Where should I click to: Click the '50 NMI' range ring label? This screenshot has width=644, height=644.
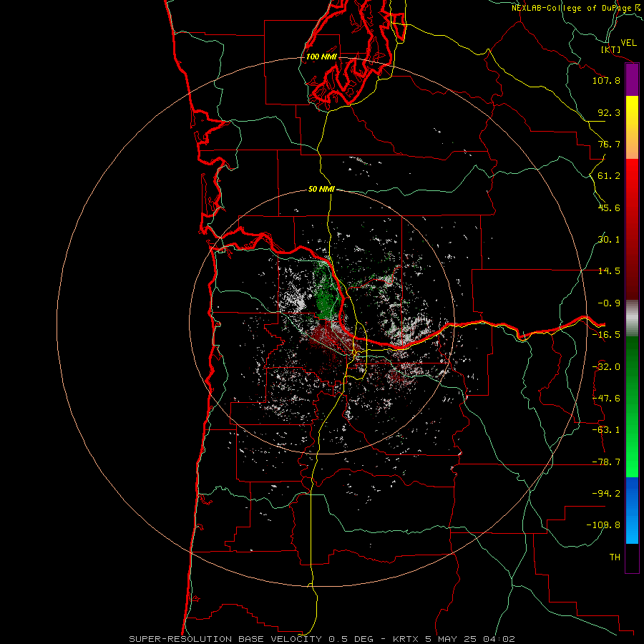click(x=321, y=190)
